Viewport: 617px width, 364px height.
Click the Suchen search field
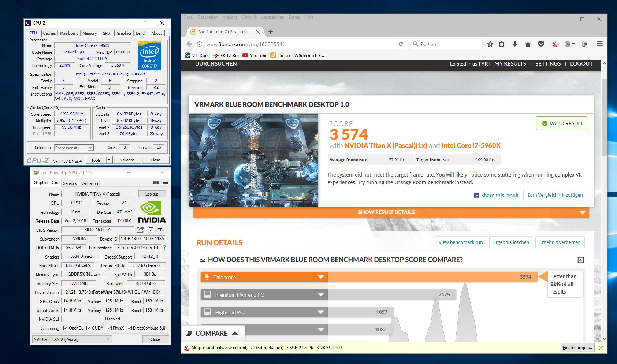446,44
